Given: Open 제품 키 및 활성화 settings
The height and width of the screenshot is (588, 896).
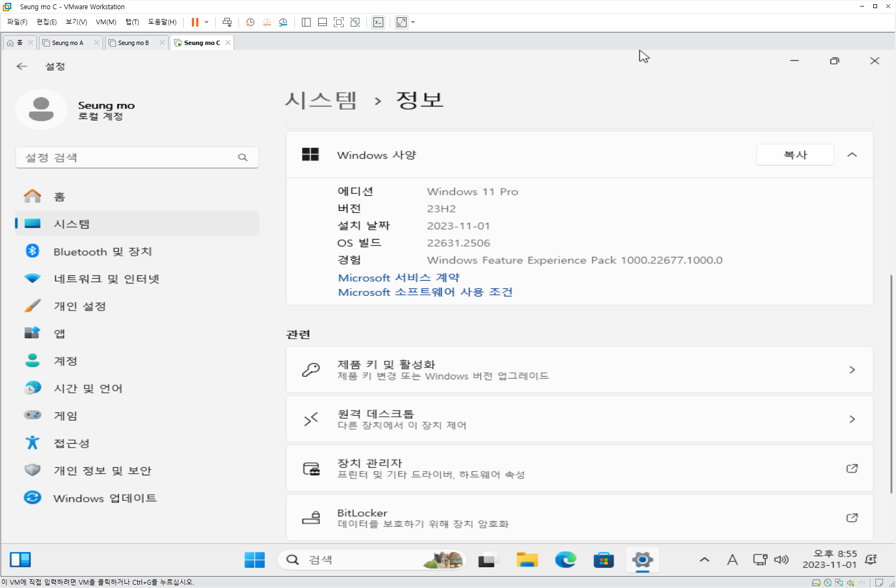Looking at the screenshot, I should pyautogui.click(x=579, y=370).
